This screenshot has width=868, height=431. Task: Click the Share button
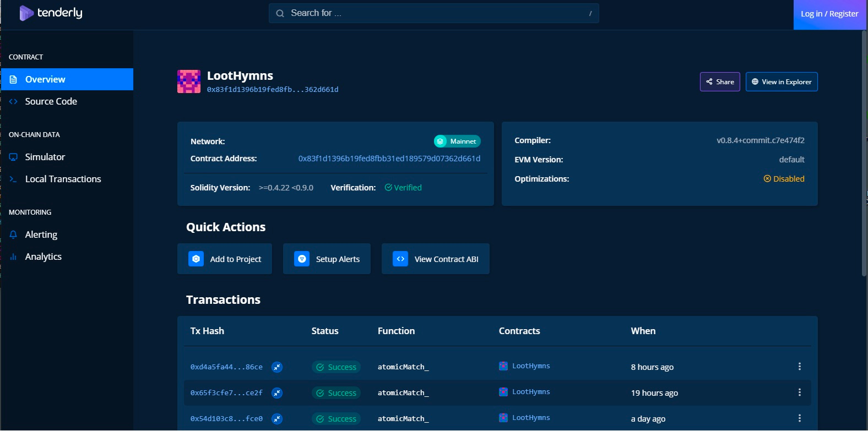pos(720,81)
